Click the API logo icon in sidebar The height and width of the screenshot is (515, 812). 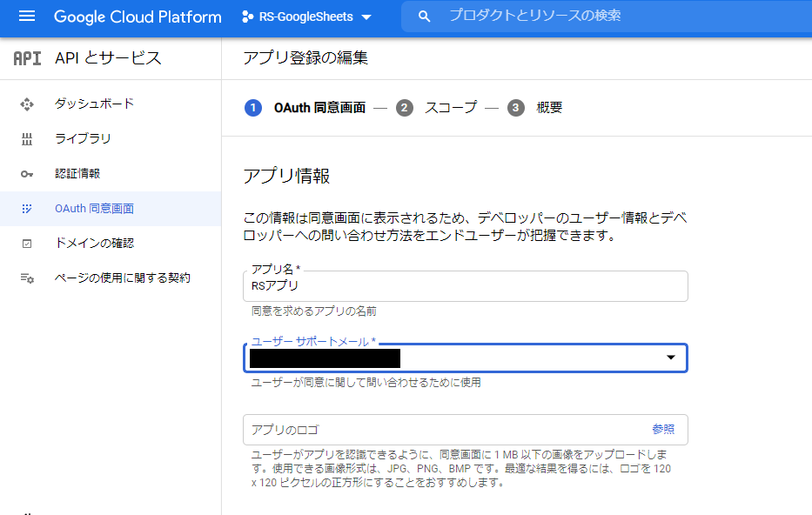coord(28,58)
